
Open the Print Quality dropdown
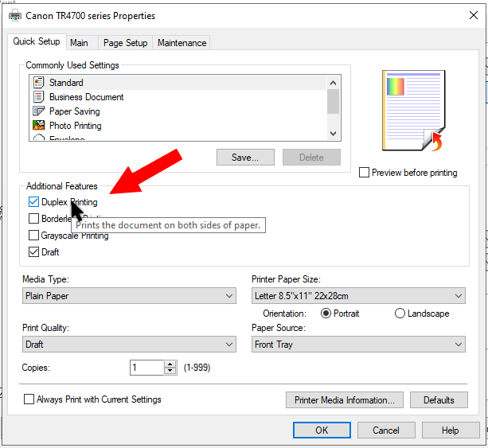coord(129,344)
